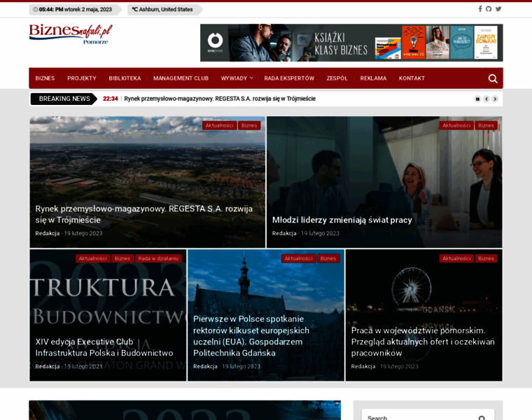Show next breaking news item
The height and width of the screenshot is (420, 532).
tap(495, 99)
